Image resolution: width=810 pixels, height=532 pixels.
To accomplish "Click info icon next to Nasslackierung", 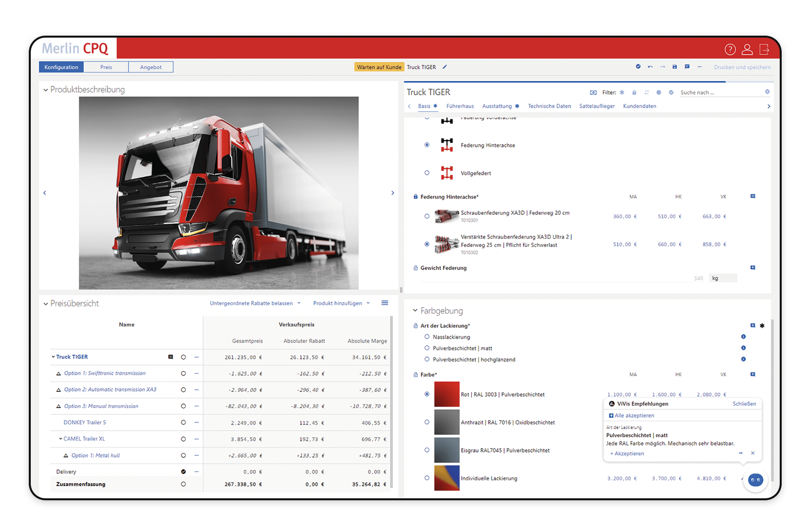I will 744,337.
